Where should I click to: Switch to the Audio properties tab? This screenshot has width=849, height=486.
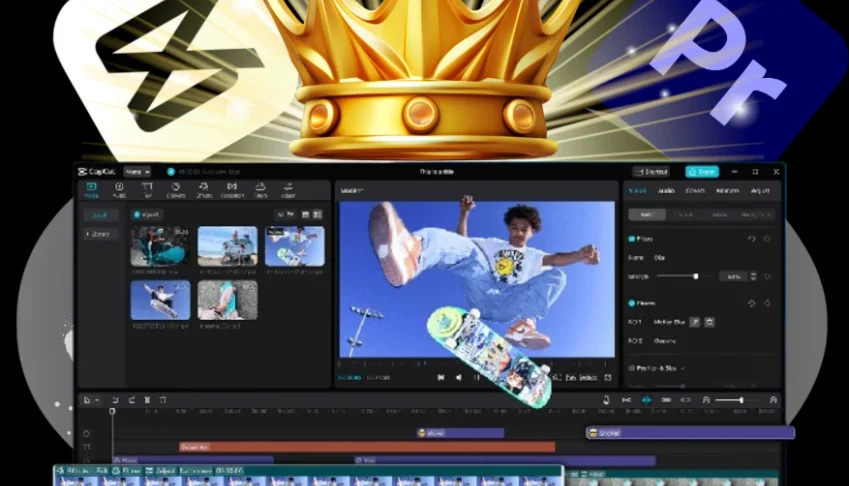(666, 191)
